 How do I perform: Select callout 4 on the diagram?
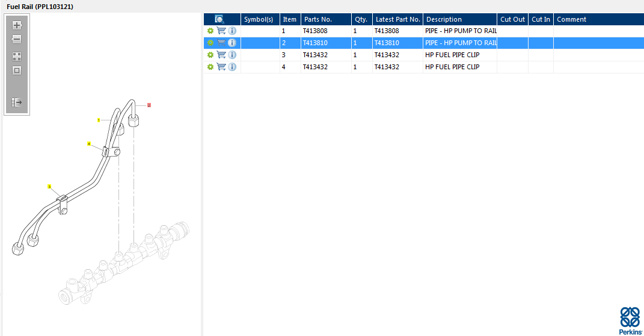tap(89, 144)
